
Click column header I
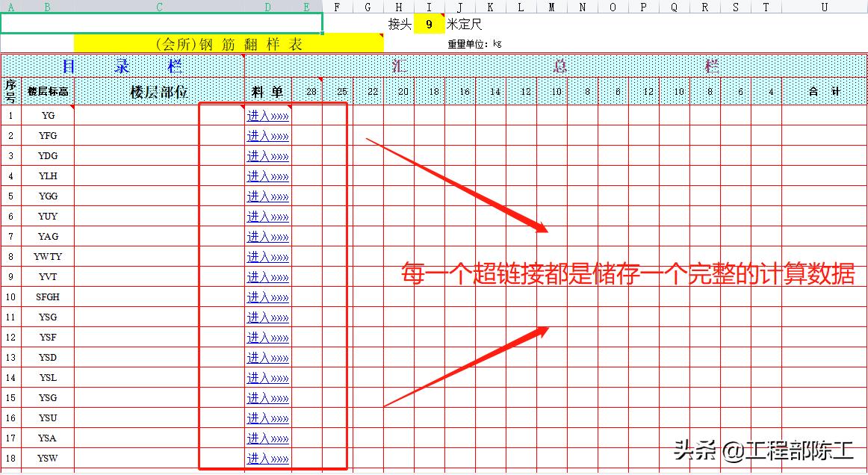(429, 7)
